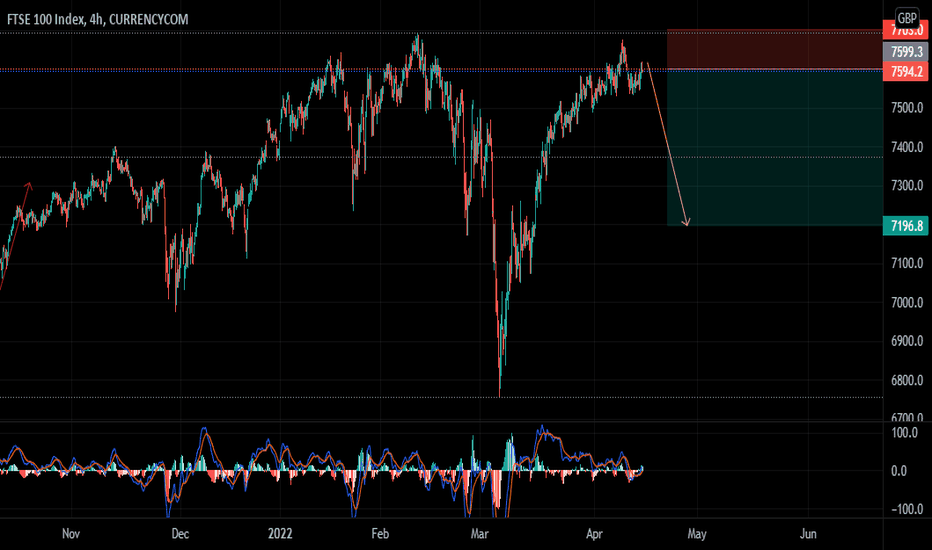Click the Dec time axis label

pos(180,534)
